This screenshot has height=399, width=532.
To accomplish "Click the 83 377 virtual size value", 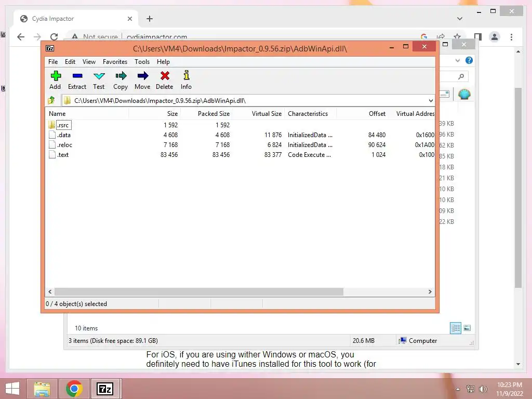I will (273, 155).
